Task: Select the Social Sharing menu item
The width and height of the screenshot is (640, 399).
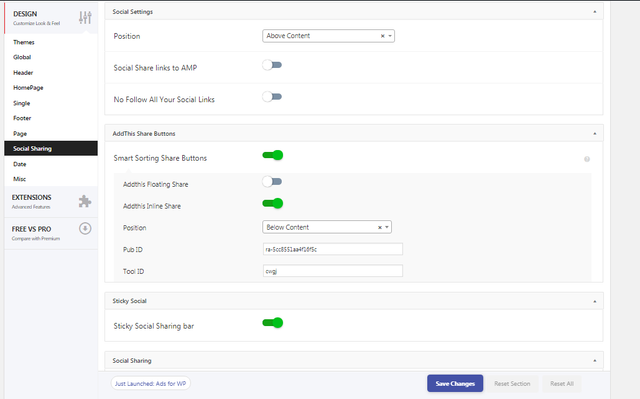Action: 51,149
